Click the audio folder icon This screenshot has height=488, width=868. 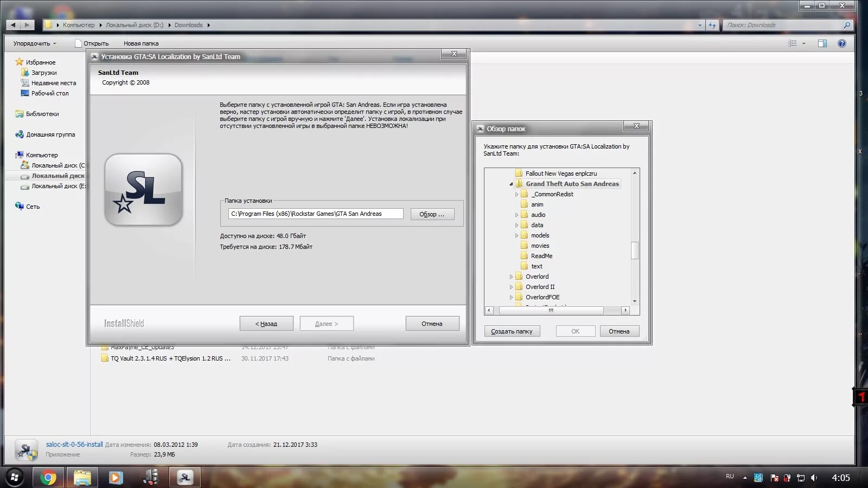[525, 215]
